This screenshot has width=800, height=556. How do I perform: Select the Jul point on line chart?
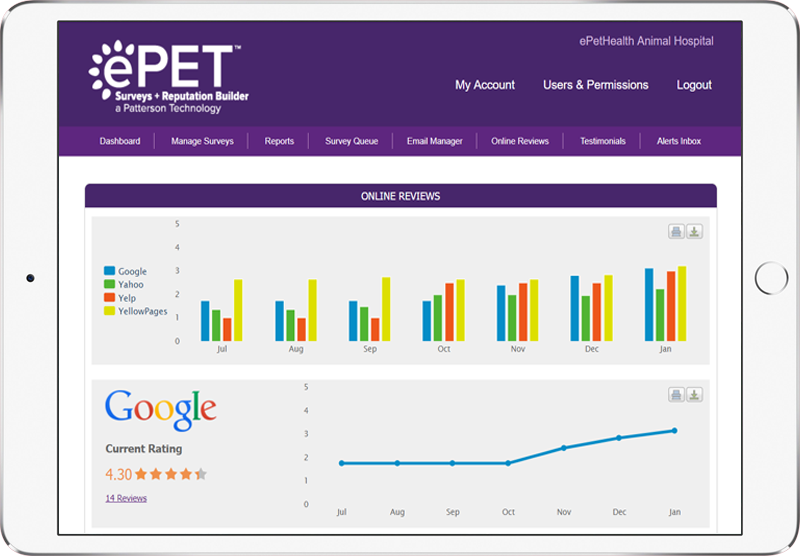(342, 463)
